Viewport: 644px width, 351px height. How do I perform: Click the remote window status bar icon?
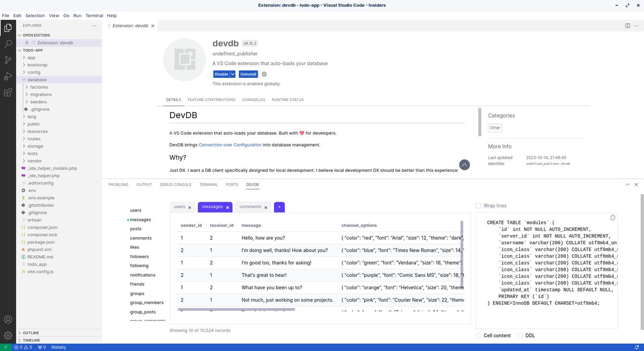pos(5,347)
